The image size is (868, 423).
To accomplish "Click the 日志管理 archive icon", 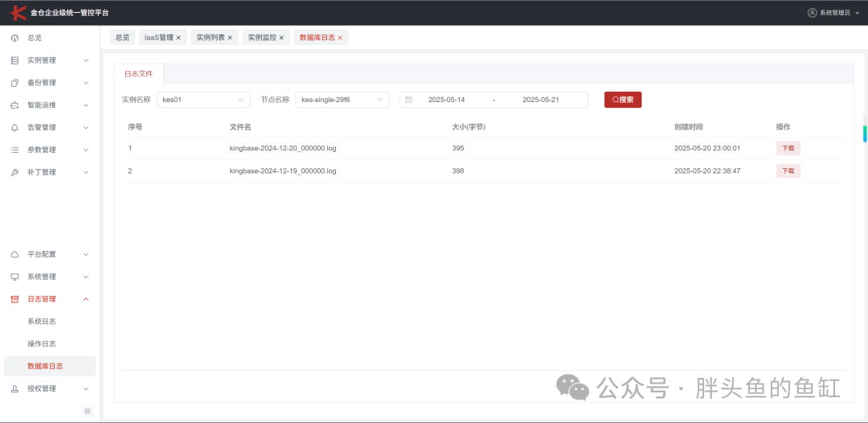I will click(x=15, y=299).
